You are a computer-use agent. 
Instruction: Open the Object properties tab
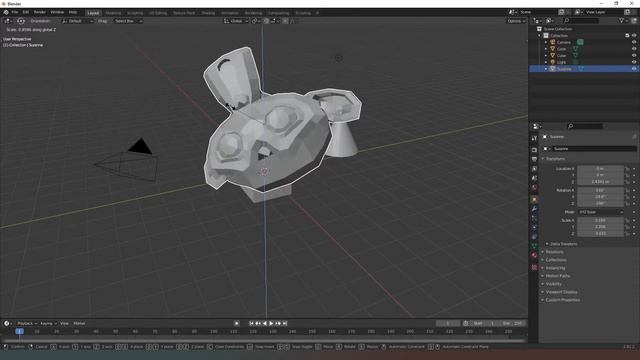534,200
